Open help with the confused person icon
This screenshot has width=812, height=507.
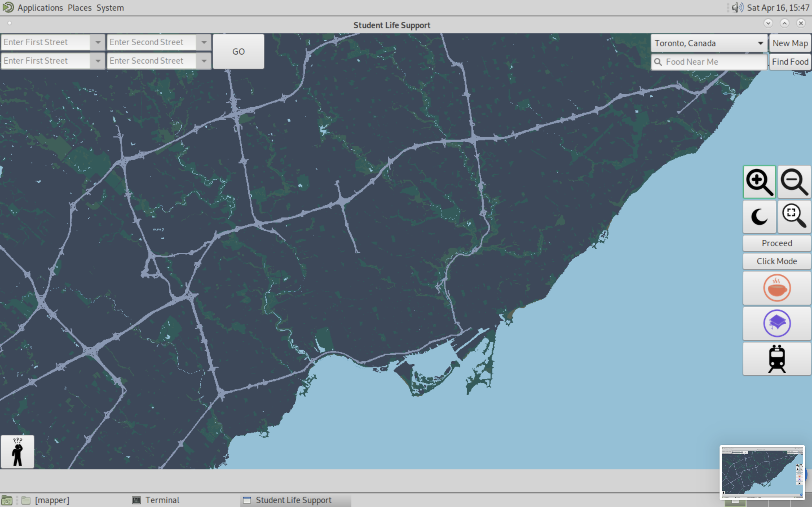17,452
